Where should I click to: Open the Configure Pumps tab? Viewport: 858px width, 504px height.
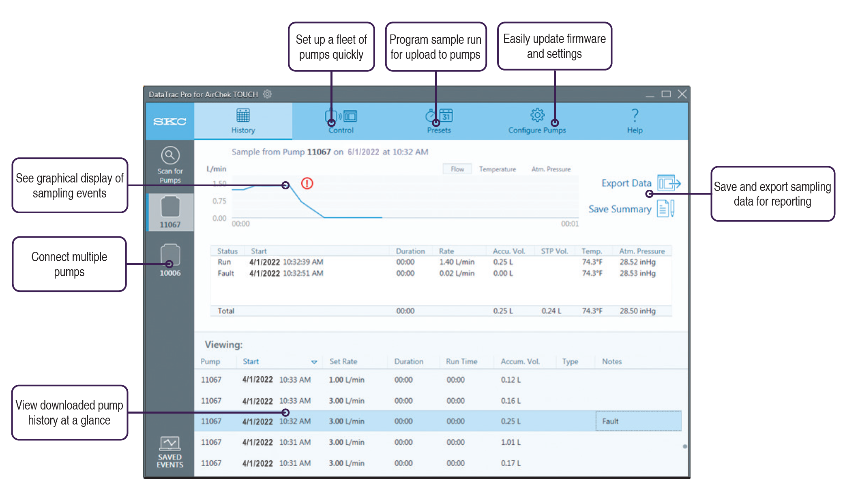pyautogui.click(x=537, y=121)
